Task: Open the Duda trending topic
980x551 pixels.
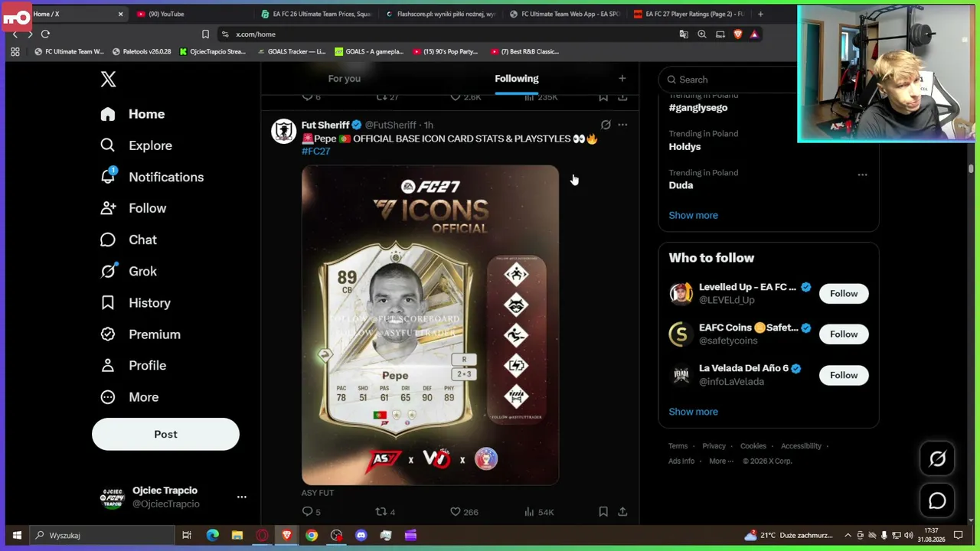Action: point(681,185)
